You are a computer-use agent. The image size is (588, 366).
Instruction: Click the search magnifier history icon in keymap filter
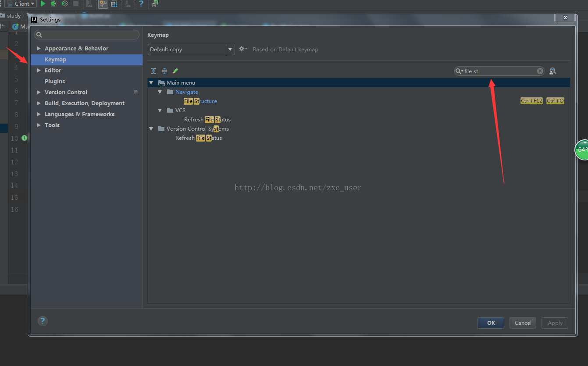tap(459, 71)
